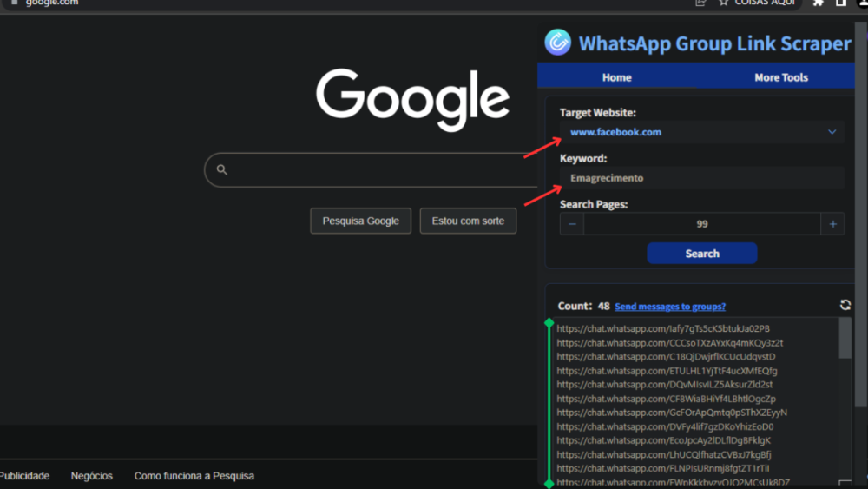Click the Google logo
The image size is (868, 489).
pos(412,100)
